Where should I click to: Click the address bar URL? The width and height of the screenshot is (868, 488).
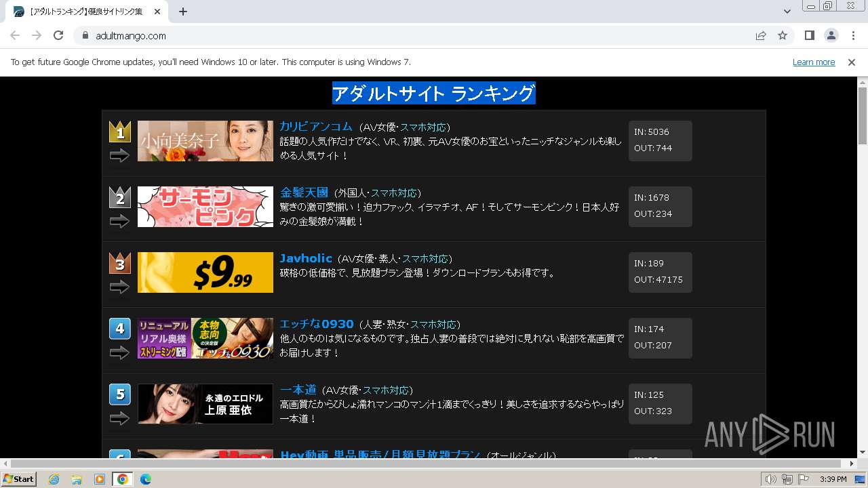131,36
